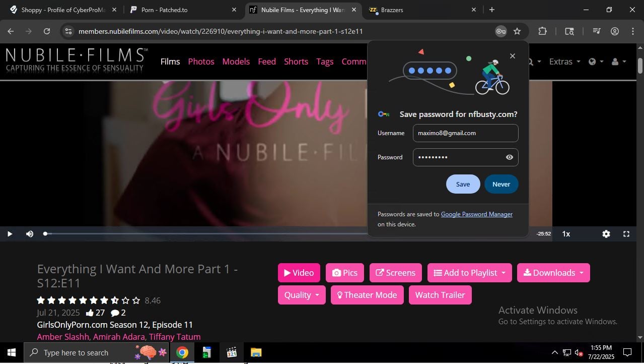The image size is (644, 364).
Task: Close the save password popup
Action: pos(513,56)
